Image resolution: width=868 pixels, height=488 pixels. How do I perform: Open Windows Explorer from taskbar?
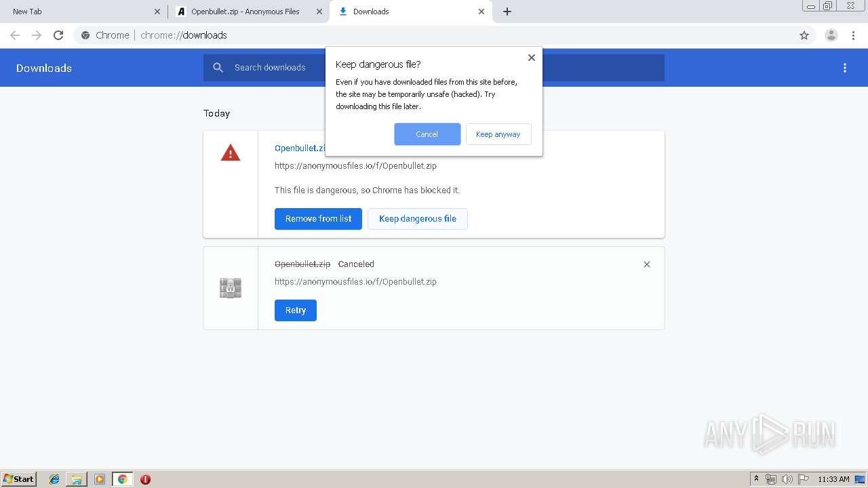click(77, 479)
